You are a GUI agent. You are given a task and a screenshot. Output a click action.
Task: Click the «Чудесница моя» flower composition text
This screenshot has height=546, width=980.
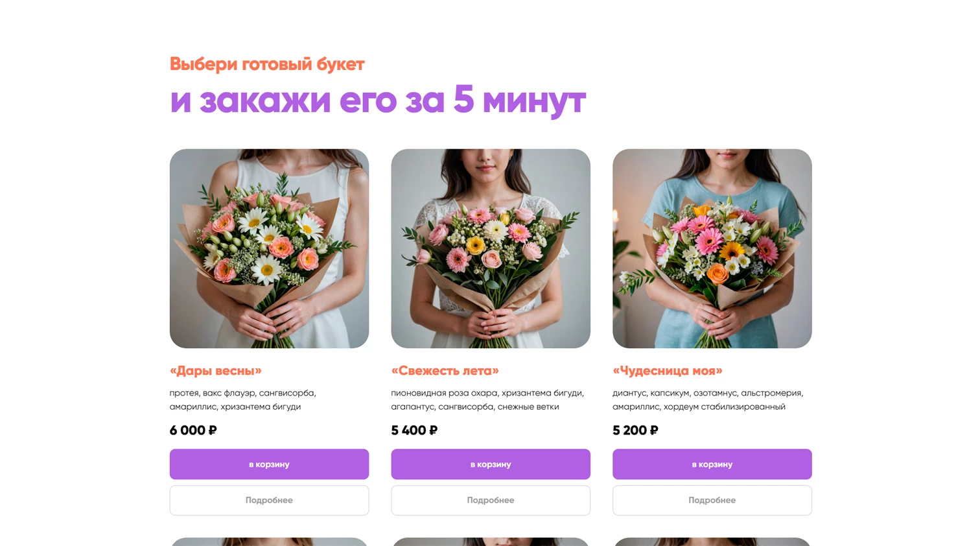(x=708, y=400)
